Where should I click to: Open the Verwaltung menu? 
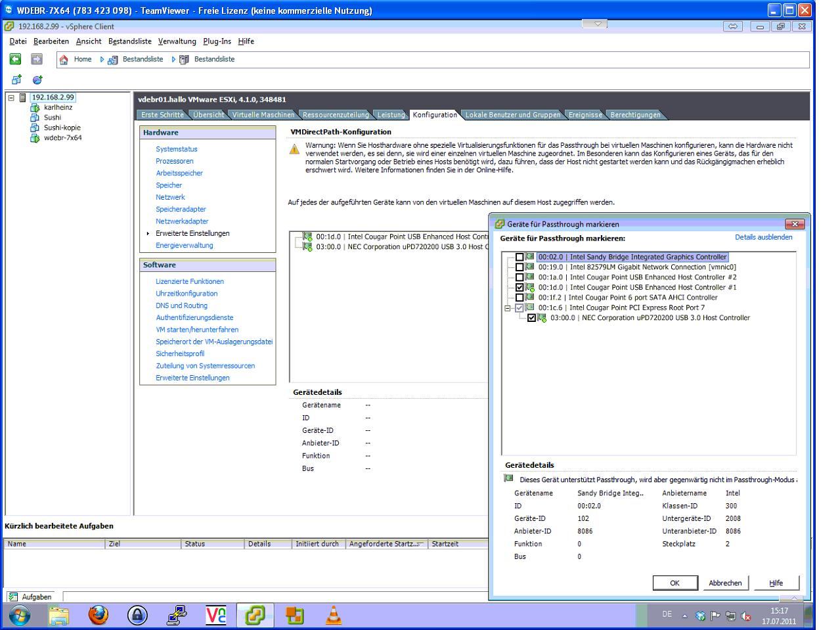[177, 41]
